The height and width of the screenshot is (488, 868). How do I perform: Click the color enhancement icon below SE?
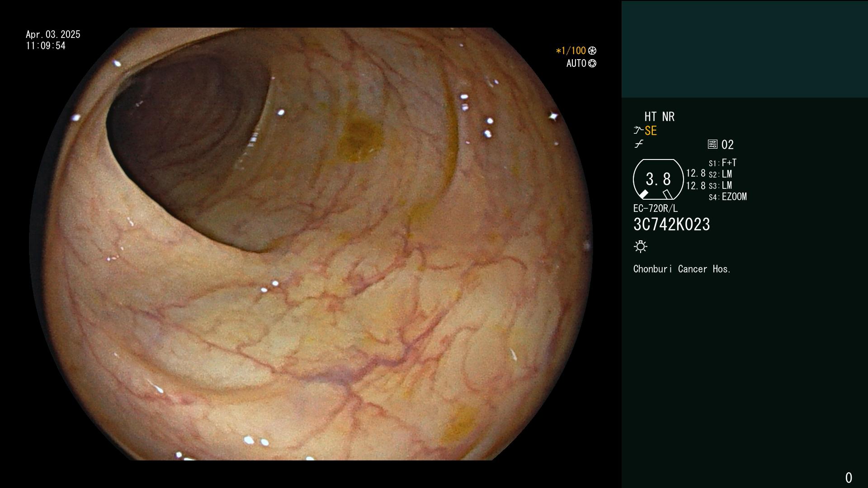(x=639, y=144)
